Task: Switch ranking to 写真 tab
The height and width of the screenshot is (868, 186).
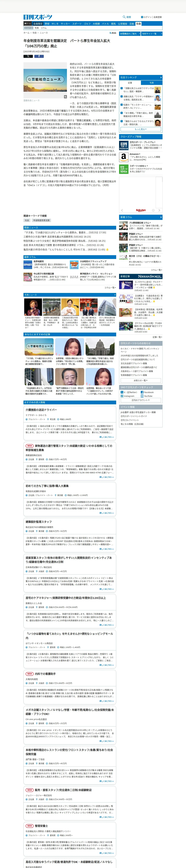Action: pyautogui.click(x=152, y=83)
